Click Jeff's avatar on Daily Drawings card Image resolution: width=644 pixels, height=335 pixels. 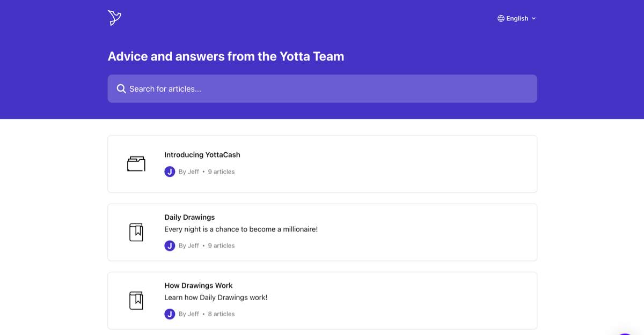click(x=170, y=245)
